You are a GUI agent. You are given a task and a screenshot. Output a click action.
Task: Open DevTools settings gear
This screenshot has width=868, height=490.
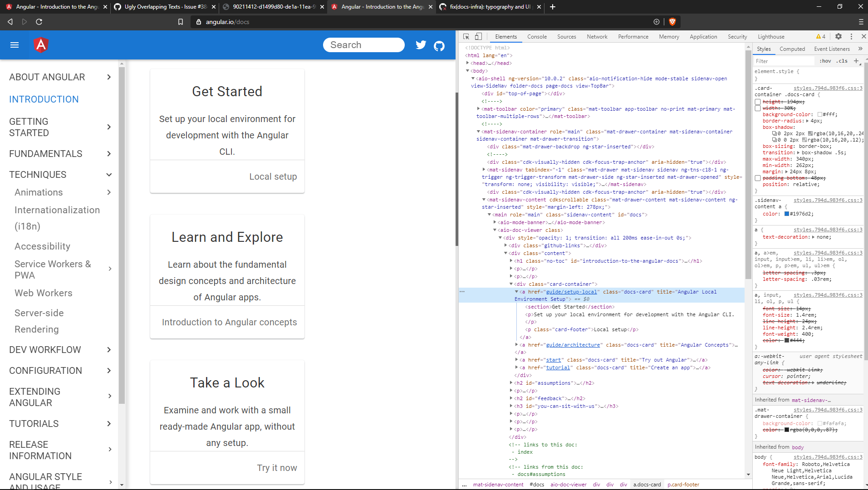click(839, 36)
